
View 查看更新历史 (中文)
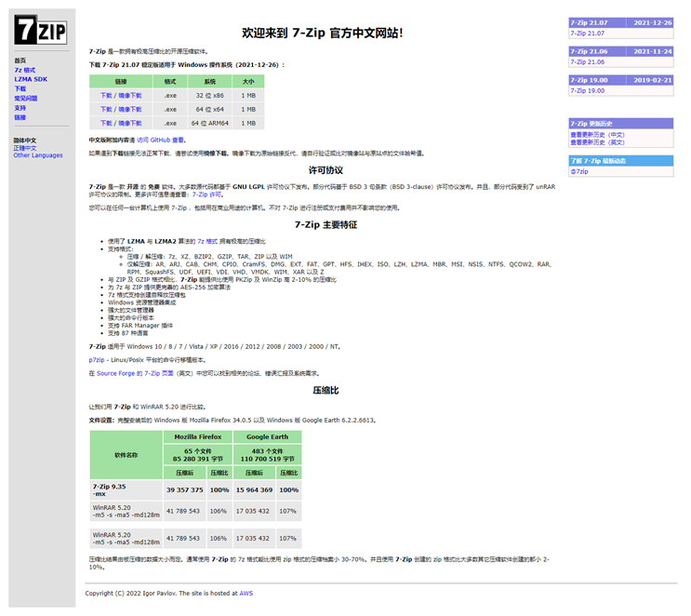pyautogui.click(x=597, y=135)
